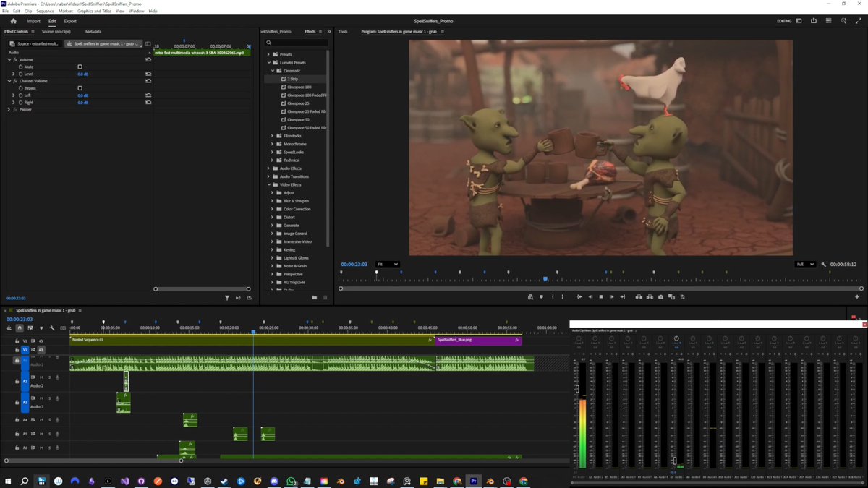Open the Sequence menu
Viewport: 868px width, 488px height.
click(45, 12)
